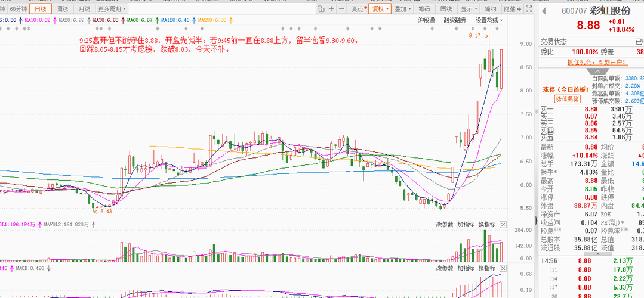The height and width of the screenshot is (298, 644).
Task: Switch to 60分钟 period
Action: coord(19,9)
